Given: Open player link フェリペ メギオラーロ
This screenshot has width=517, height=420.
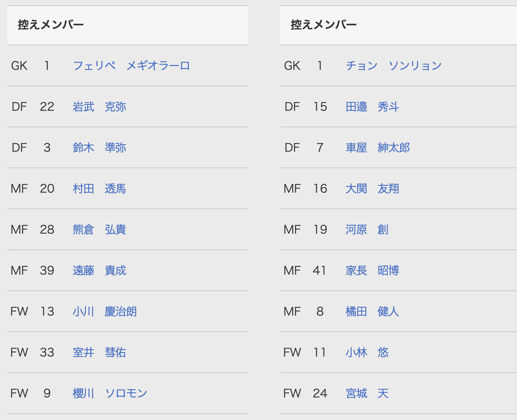Looking at the screenshot, I should [131, 65].
